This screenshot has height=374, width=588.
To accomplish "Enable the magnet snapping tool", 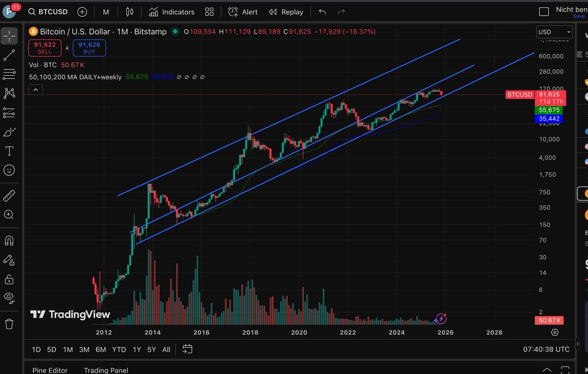I will point(9,240).
